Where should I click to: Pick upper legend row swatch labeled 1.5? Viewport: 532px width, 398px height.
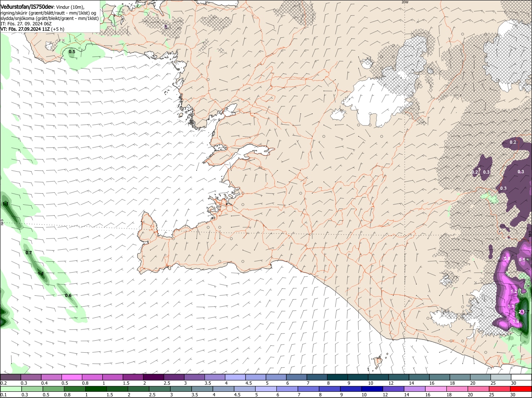133,377
